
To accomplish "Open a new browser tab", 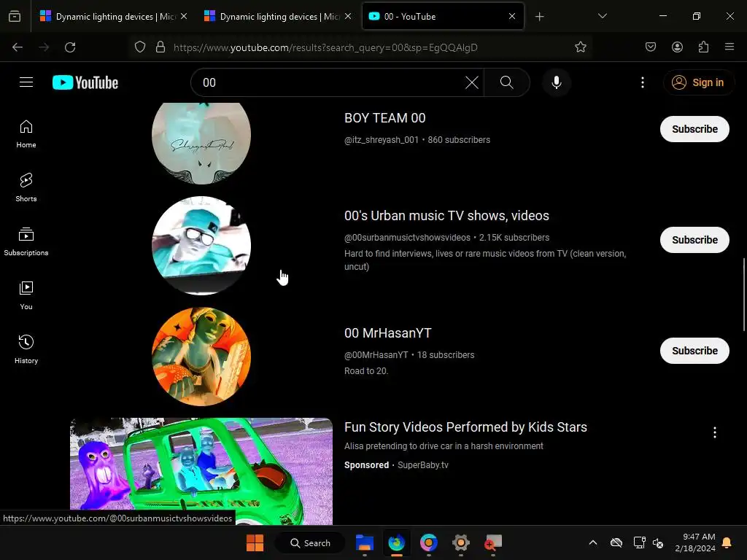I will coord(539,17).
